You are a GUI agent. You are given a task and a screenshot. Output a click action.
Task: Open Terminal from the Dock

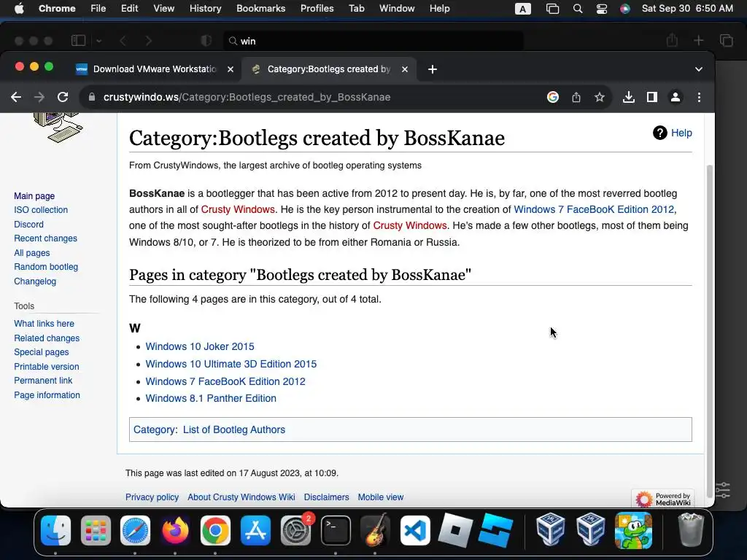point(336,530)
